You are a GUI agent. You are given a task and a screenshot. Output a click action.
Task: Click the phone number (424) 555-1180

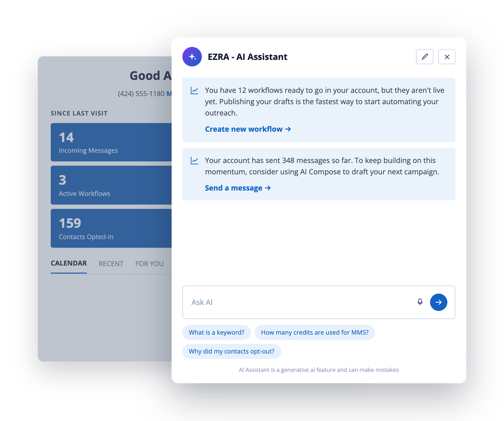(x=141, y=94)
